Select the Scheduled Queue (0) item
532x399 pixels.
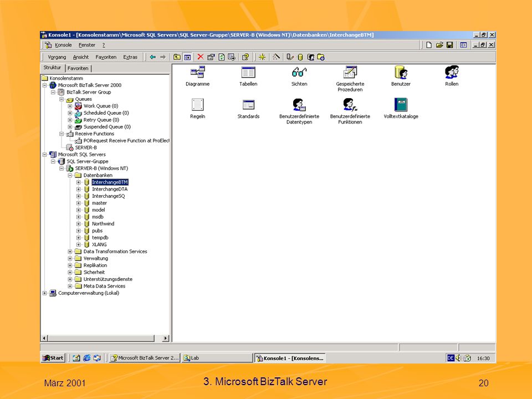(x=106, y=113)
